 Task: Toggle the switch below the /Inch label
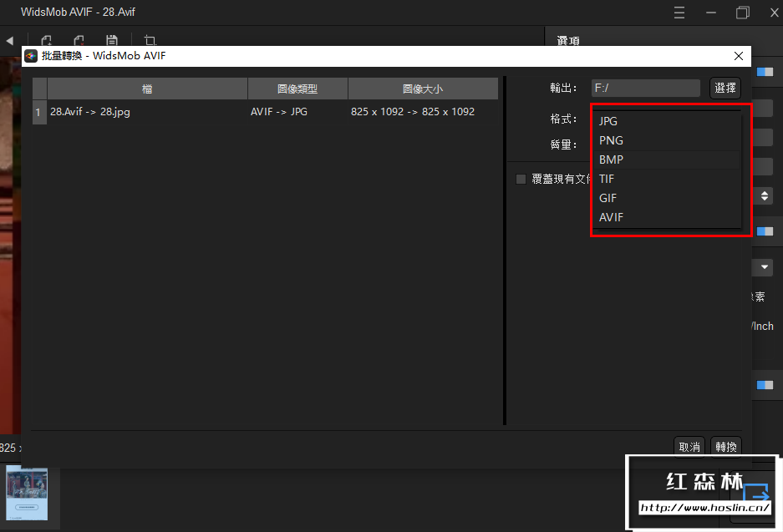point(765,385)
